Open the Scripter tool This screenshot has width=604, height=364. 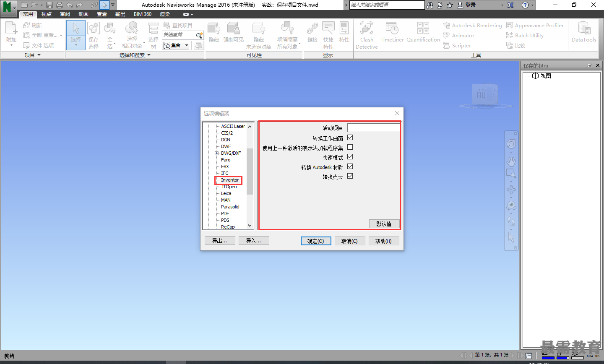[x=457, y=46]
